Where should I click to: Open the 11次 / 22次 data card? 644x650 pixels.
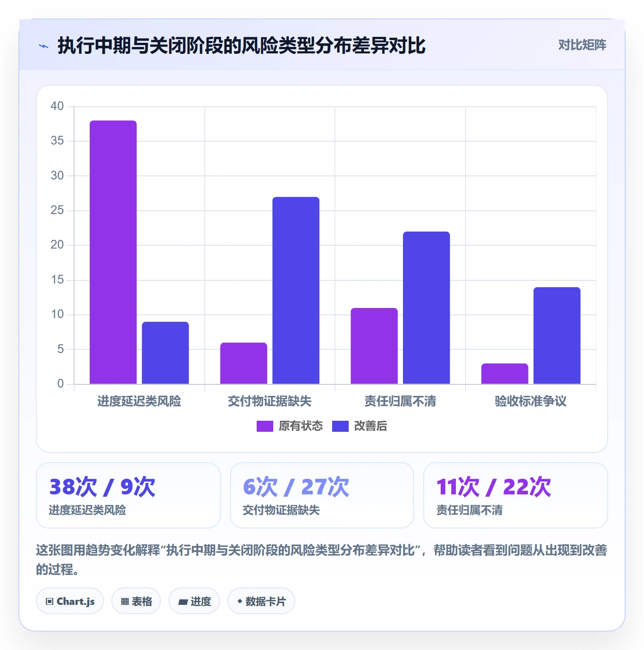pos(516,495)
